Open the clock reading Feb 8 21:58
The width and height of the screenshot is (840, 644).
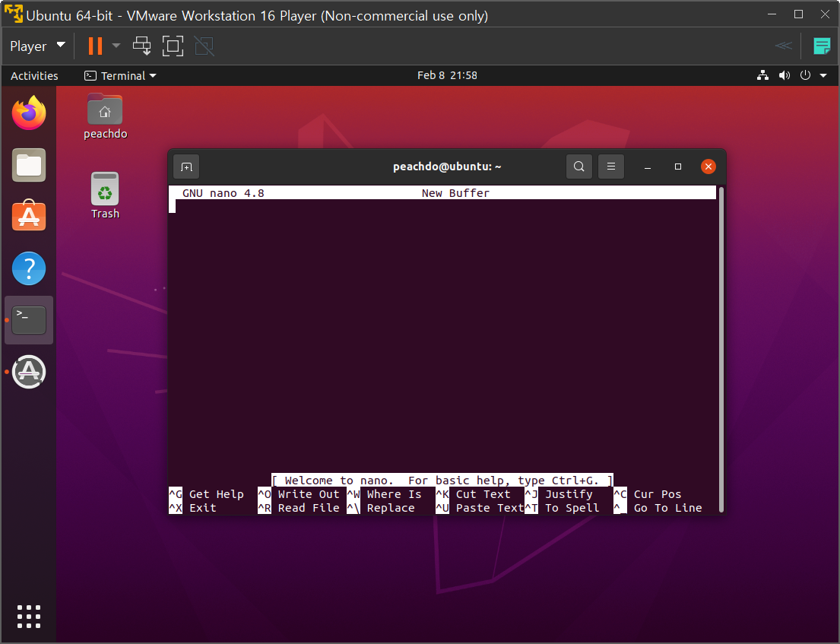(447, 75)
